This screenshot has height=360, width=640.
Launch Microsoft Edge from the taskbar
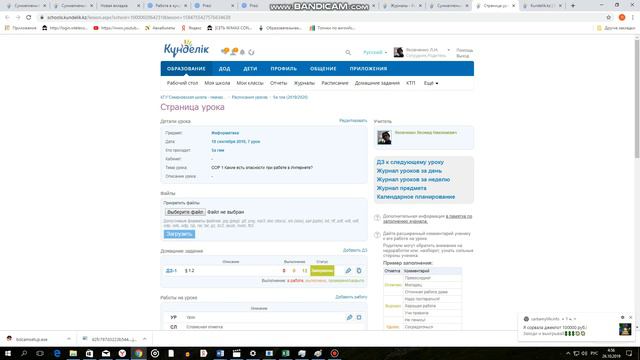click(57, 353)
